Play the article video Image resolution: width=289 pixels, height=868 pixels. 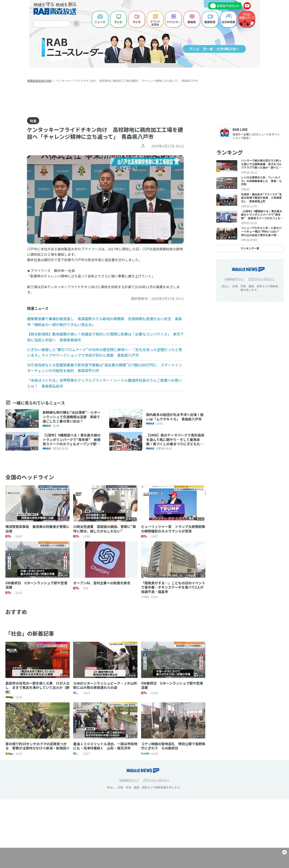[x=105, y=199]
